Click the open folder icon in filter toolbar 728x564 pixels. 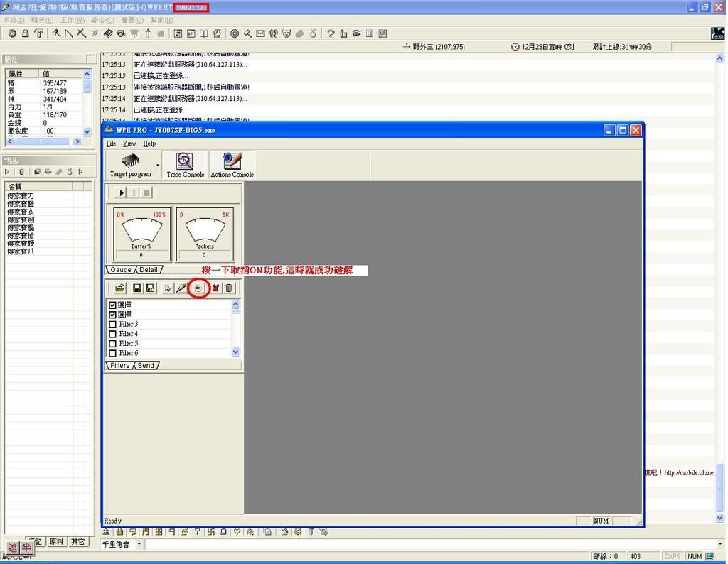point(120,288)
